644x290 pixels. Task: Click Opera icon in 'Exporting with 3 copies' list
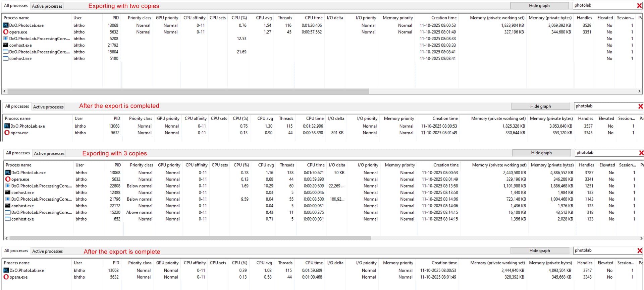[x=8, y=179]
